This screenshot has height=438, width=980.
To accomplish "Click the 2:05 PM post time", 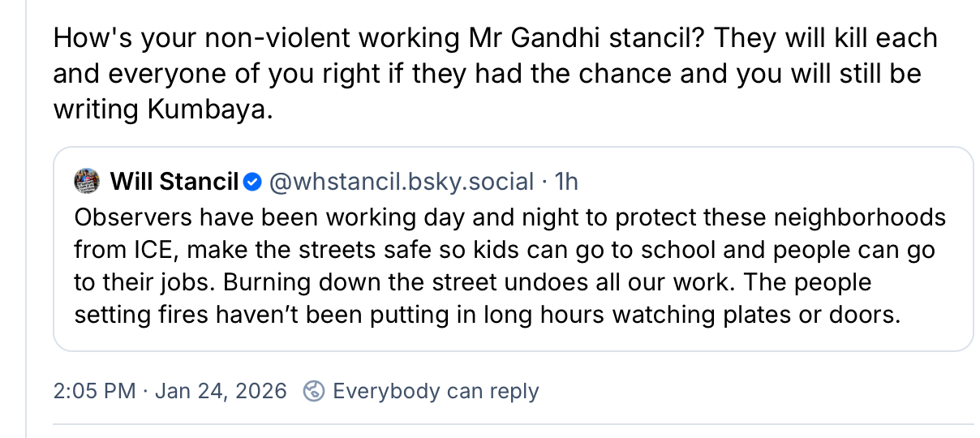I will tap(94, 391).
